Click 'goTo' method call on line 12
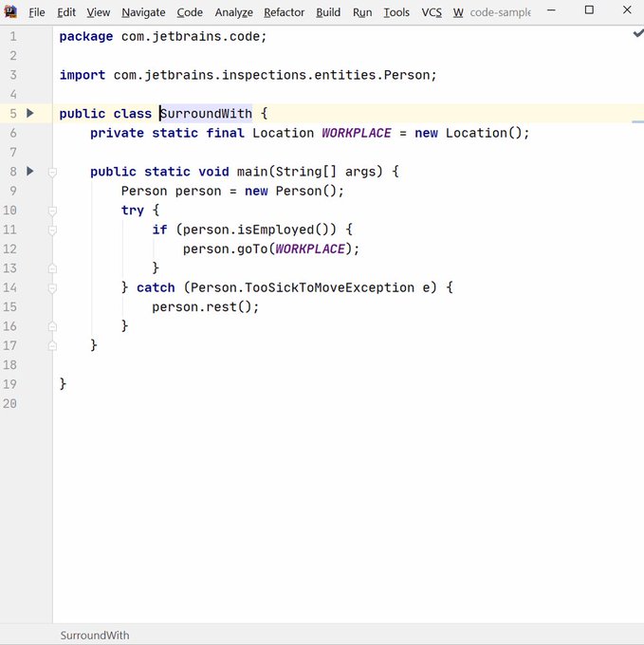Screen dimensions: 644x645 tap(252, 249)
